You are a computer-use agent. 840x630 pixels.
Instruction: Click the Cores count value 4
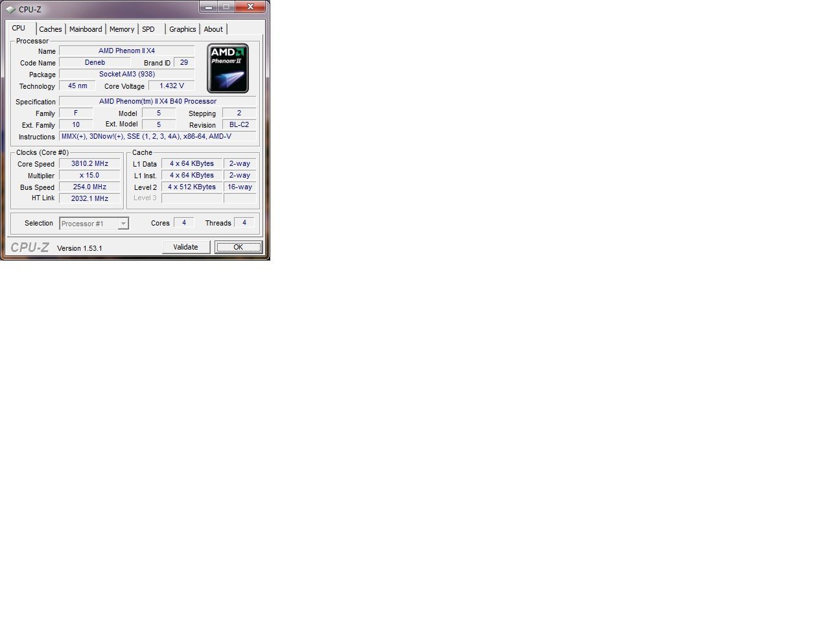click(x=184, y=223)
